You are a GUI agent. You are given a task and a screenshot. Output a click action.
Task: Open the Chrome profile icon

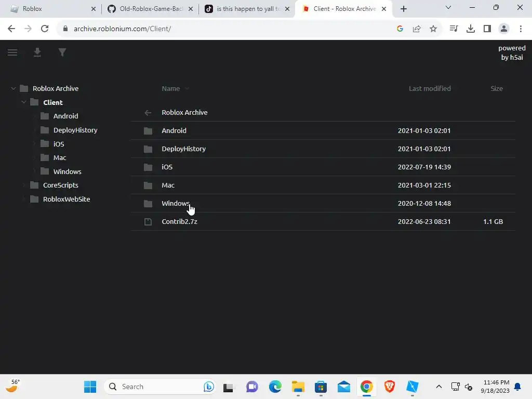504,29
